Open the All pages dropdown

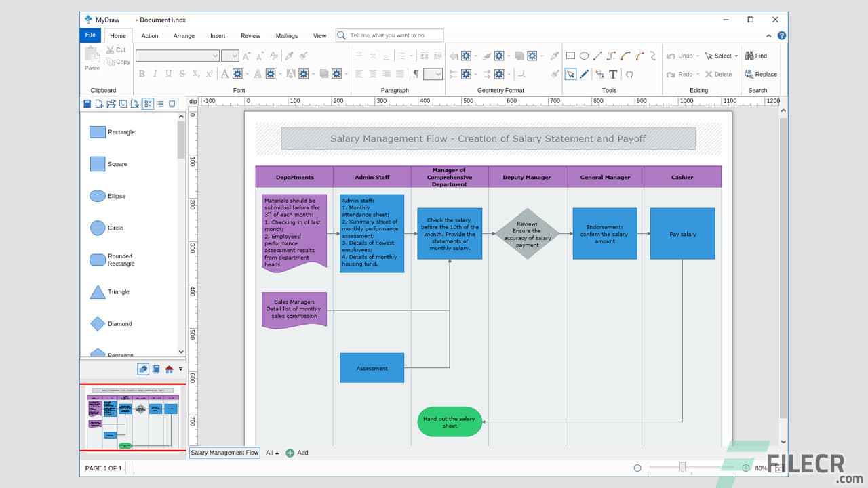point(273,453)
